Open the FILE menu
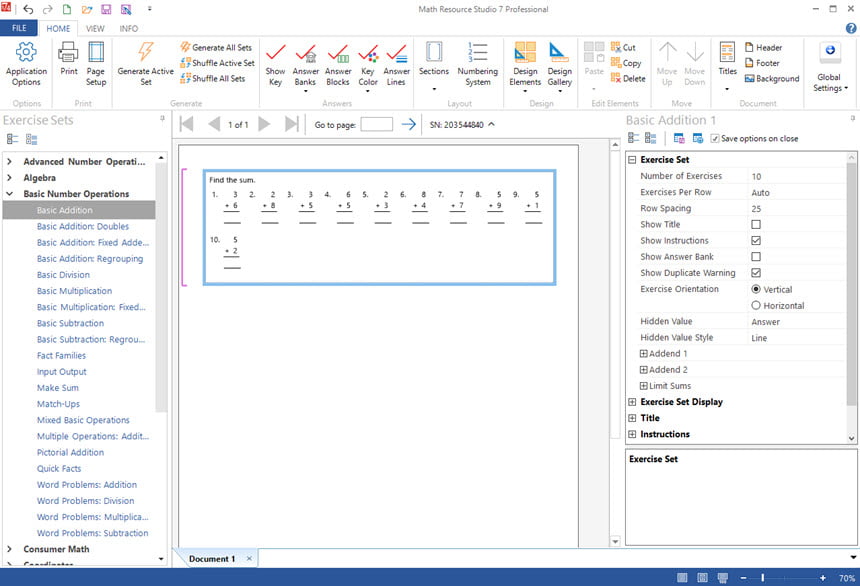 coord(19,28)
